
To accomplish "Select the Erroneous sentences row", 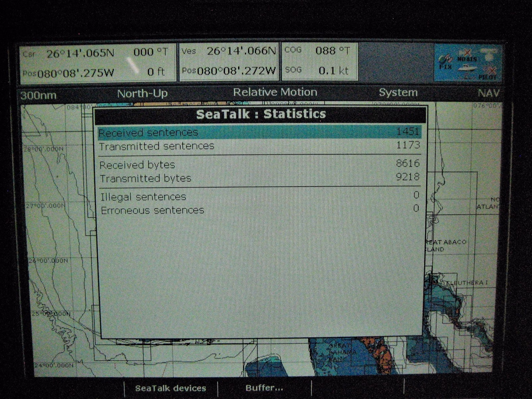I will (259, 210).
